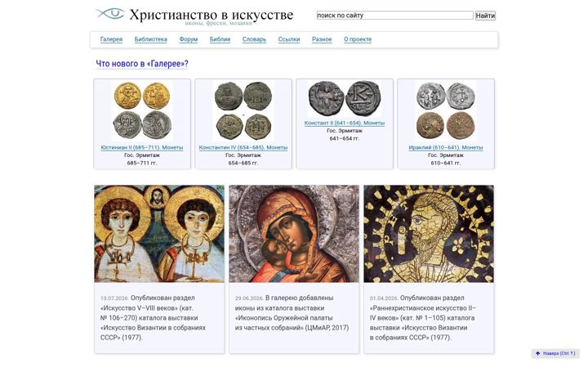Click «654–685 гг.» under Константин IV
Image resolution: width=588 pixels, height=368 pixels.
coord(243,163)
